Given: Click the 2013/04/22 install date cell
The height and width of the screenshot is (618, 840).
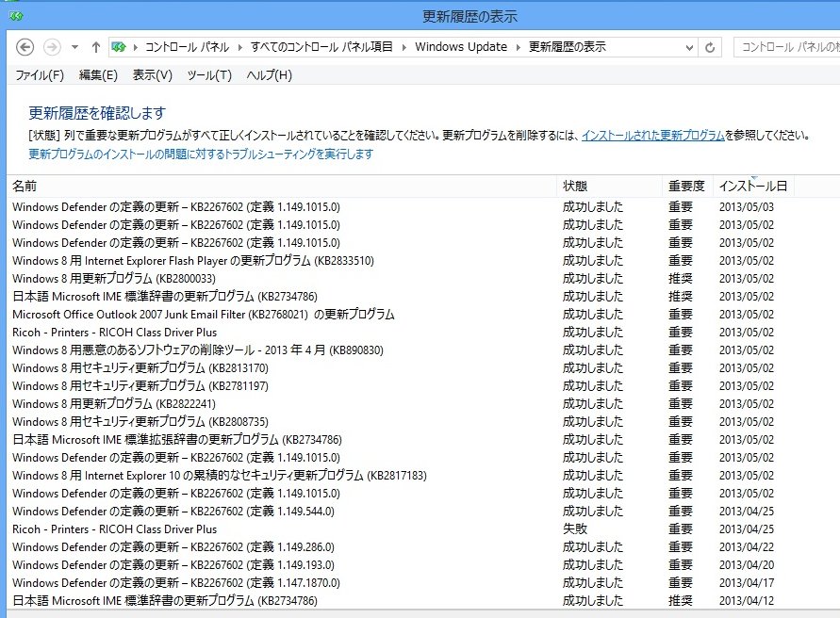Looking at the screenshot, I should (747, 547).
